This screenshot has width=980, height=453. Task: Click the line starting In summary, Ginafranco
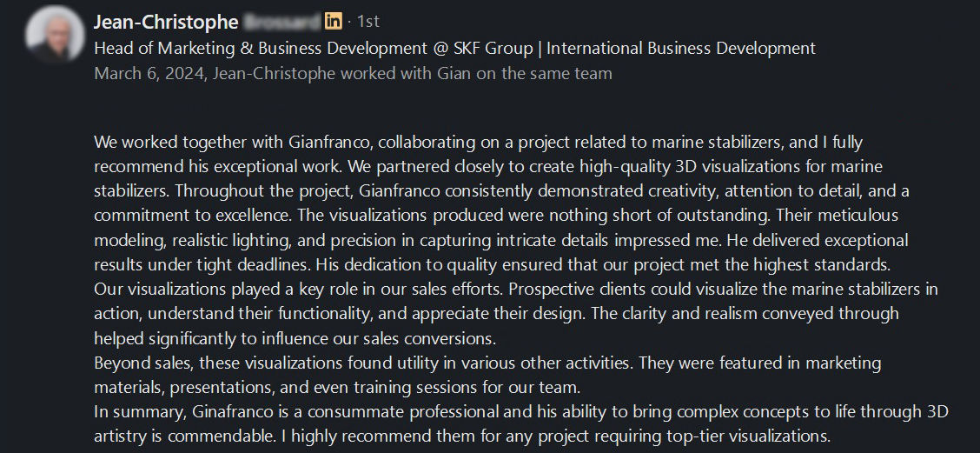(x=521, y=412)
